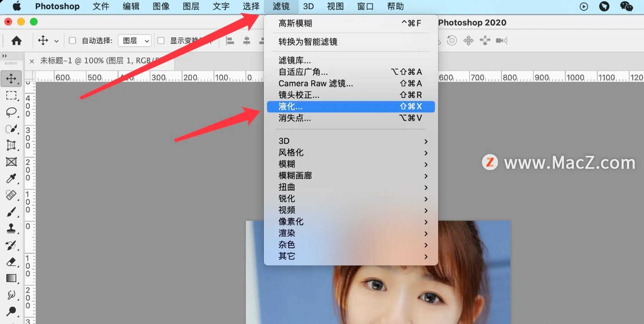Select the Eyedropper tool
Viewport: 644px width, 324px height.
tap(11, 178)
